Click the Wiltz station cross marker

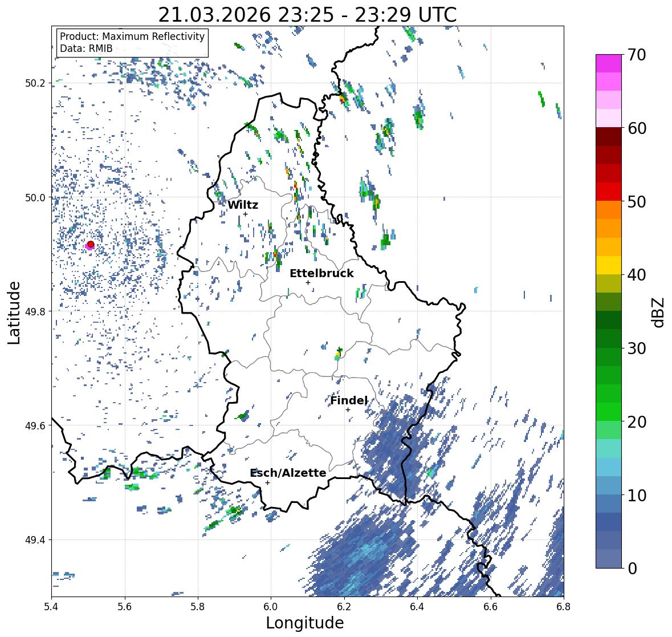pos(246,214)
